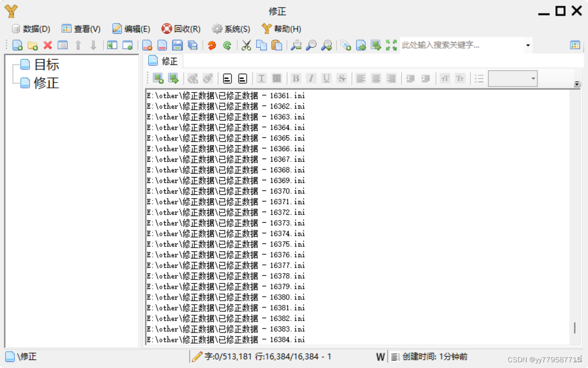588x368 pixels.
Task: Click the red X delete icon
Action: pos(48,45)
